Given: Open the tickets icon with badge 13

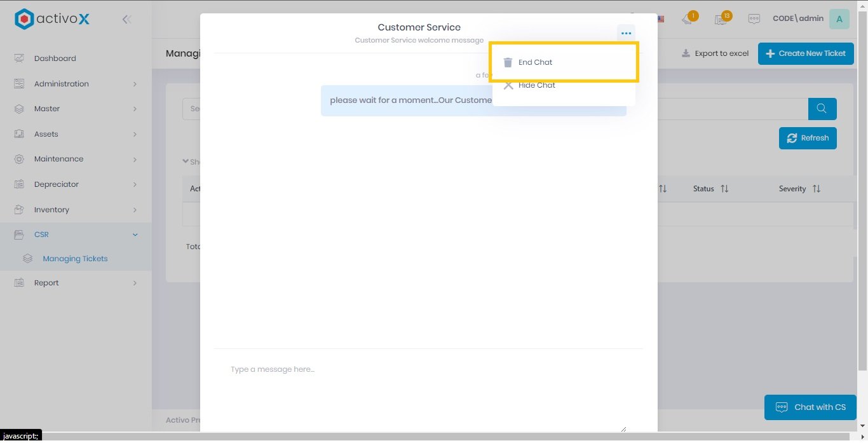Looking at the screenshot, I should point(721,18).
